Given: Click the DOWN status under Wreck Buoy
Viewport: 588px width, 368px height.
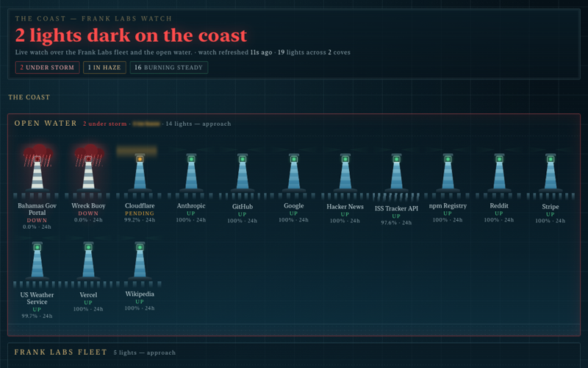Looking at the screenshot, I should (x=88, y=213).
